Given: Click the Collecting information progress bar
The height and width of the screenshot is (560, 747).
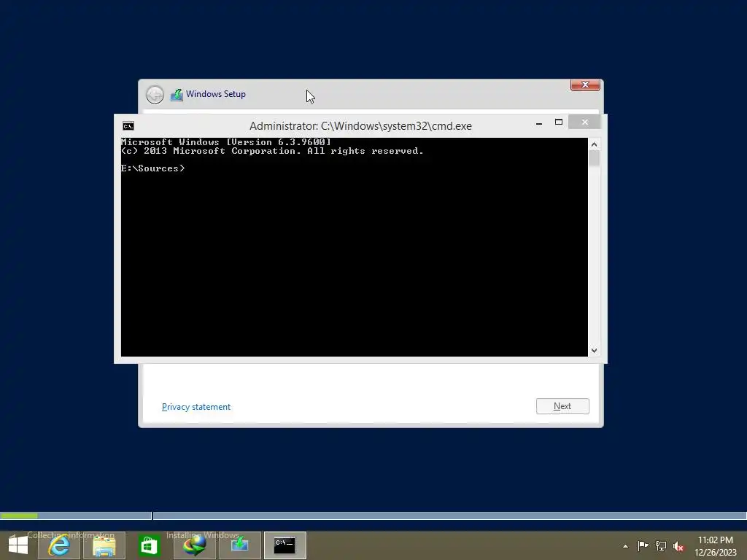Looking at the screenshot, I should (76, 516).
